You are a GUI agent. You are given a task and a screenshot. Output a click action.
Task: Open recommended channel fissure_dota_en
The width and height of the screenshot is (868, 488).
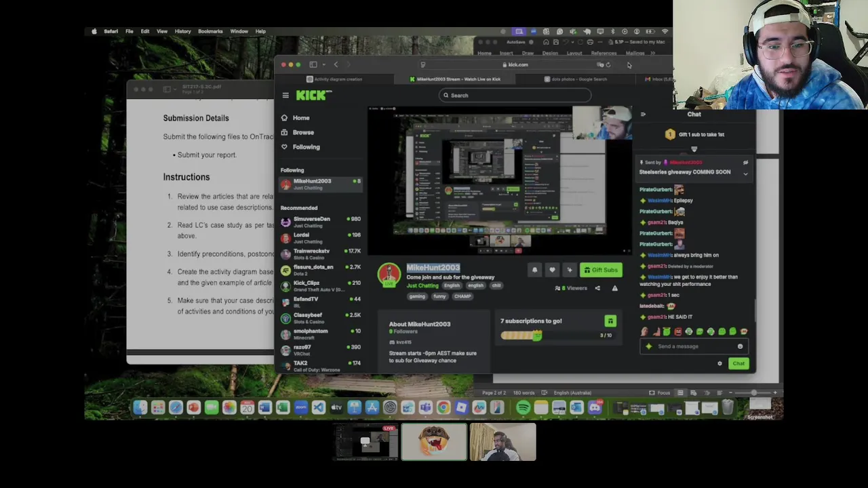[x=321, y=270]
